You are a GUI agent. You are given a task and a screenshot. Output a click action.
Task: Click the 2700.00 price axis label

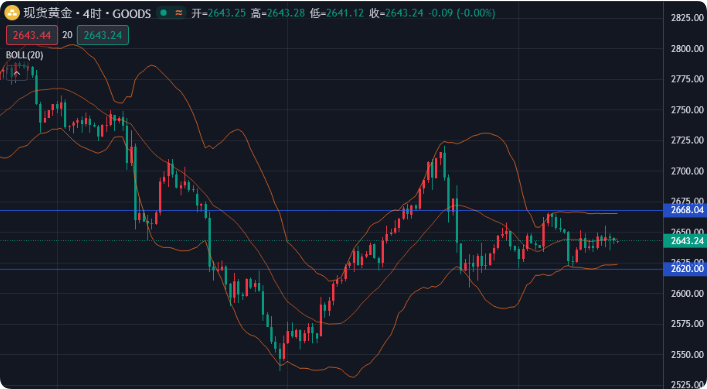[687, 171]
